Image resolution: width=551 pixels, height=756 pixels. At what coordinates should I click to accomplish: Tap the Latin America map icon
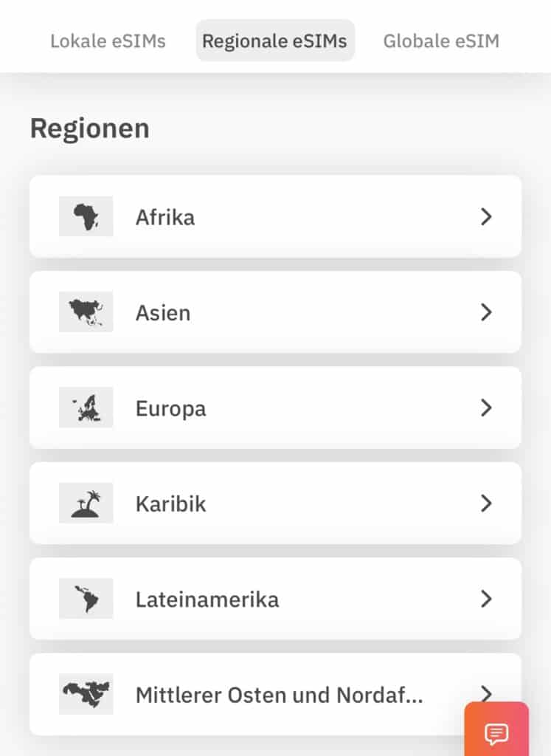tap(86, 598)
